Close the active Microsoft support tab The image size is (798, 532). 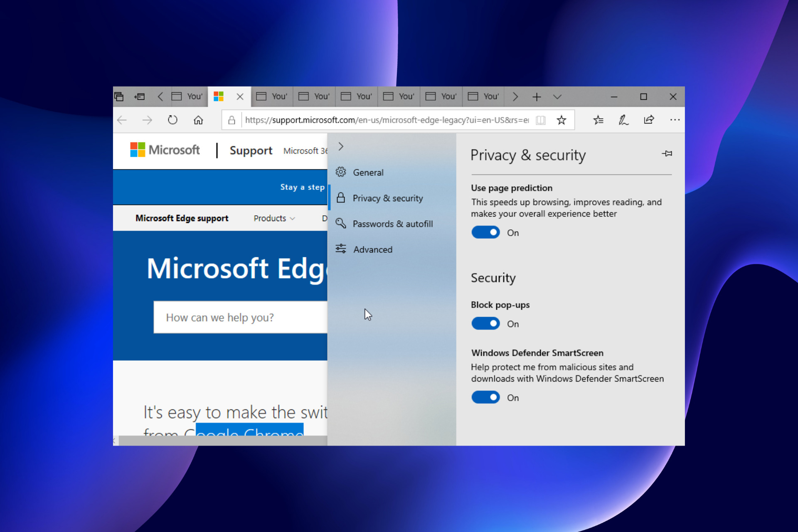tap(240, 96)
